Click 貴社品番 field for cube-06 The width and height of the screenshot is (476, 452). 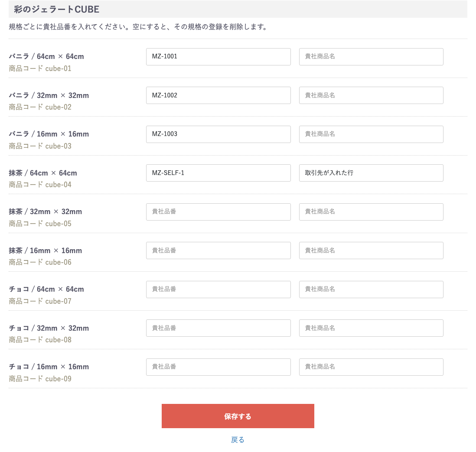coord(218,250)
